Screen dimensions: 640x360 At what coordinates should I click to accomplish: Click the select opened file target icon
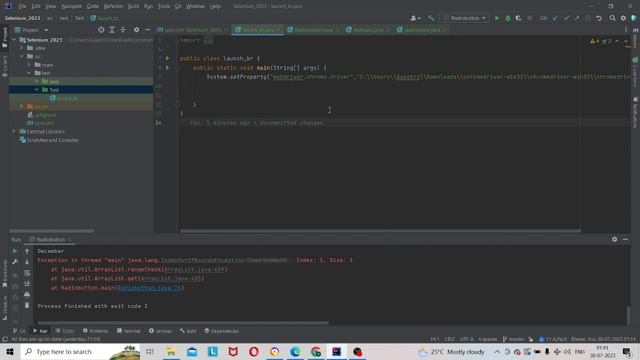click(x=101, y=30)
